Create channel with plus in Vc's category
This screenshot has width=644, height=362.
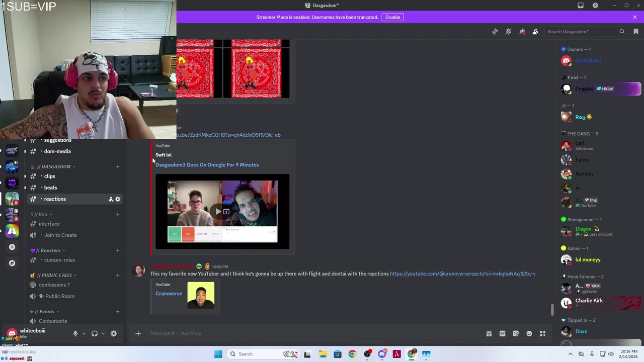tap(118, 214)
